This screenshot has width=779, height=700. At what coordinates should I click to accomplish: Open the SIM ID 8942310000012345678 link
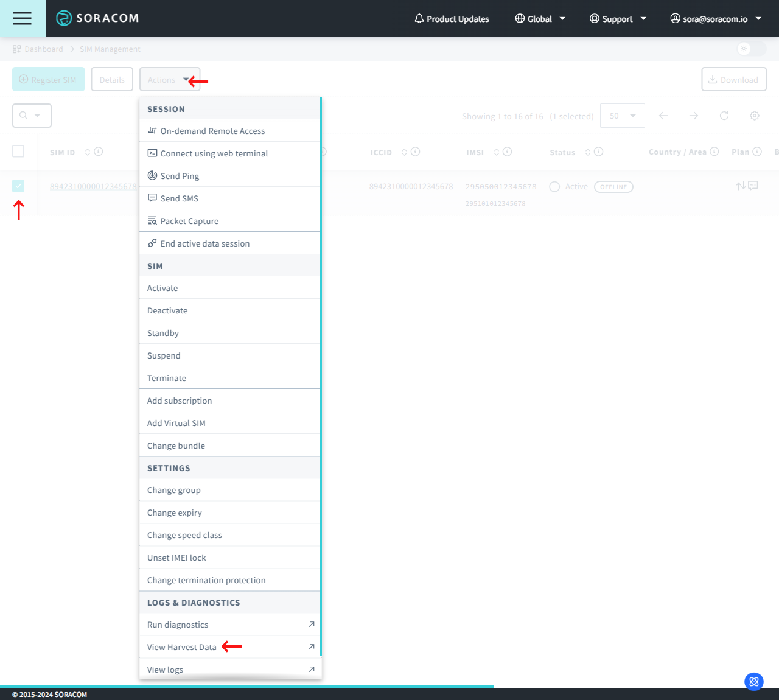[93, 186]
